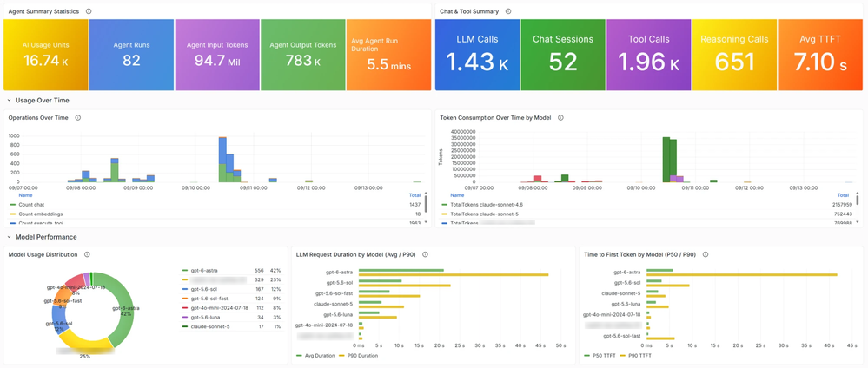Click the Model Performance row title
This screenshot has width=868, height=368.
pos(46,237)
